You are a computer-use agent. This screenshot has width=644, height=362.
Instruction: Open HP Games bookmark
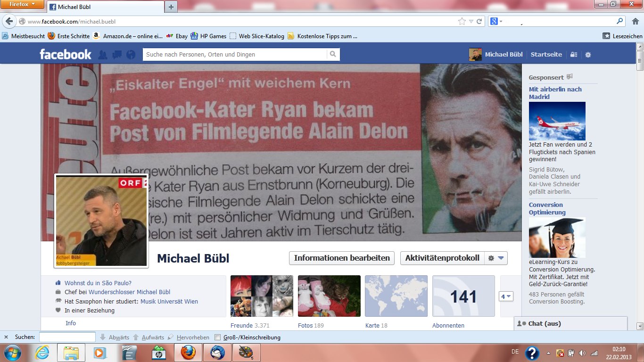208,36
